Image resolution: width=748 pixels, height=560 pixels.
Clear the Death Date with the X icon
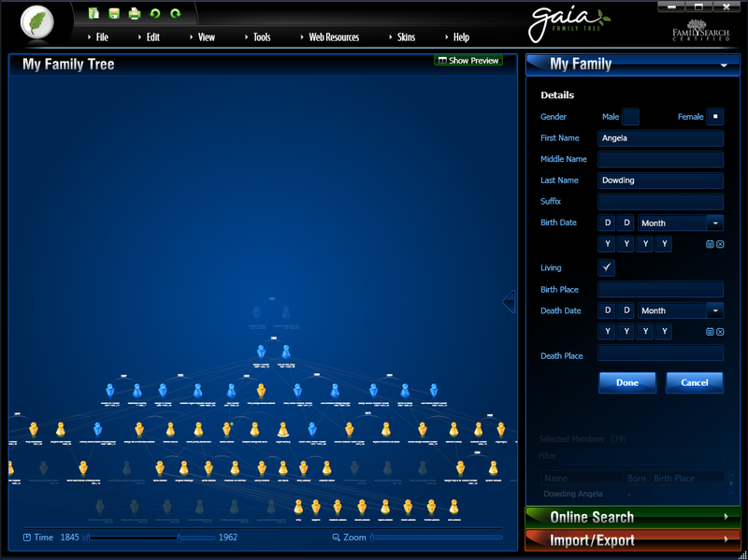click(x=720, y=332)
